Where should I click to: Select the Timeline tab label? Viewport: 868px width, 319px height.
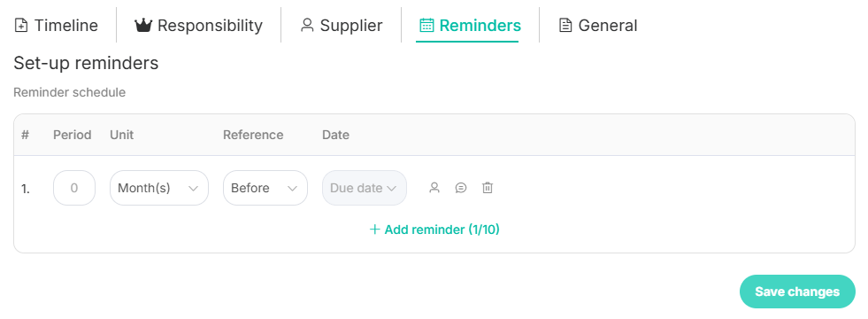coord(65,26)
